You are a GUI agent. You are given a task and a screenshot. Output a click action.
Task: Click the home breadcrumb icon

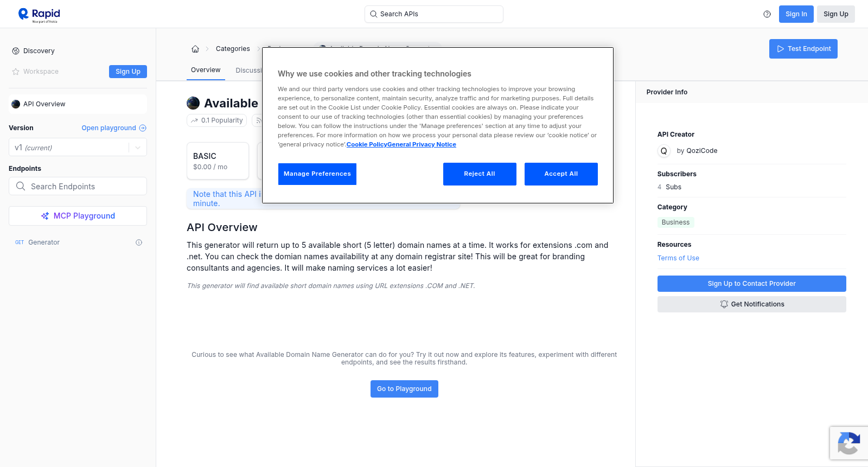[195, 49]
